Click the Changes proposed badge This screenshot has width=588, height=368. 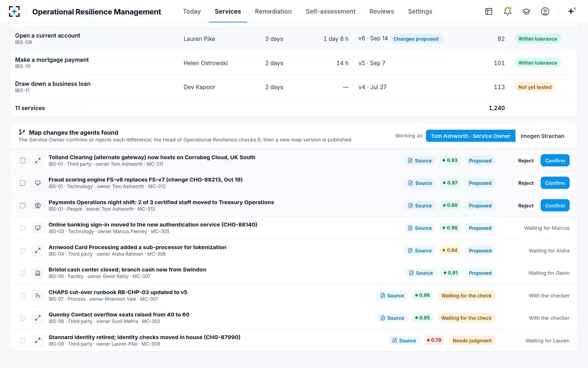[416, 39]
